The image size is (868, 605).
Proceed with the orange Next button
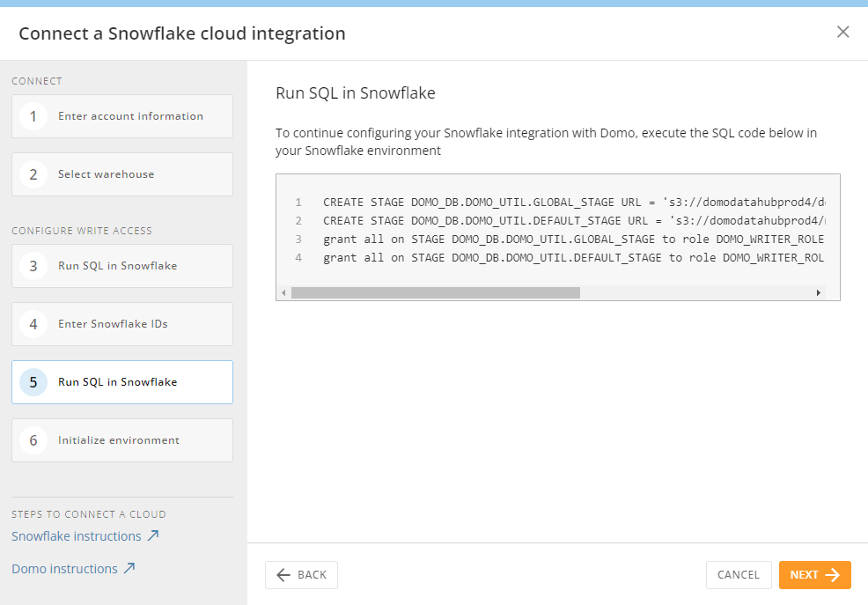click(814, 575)
